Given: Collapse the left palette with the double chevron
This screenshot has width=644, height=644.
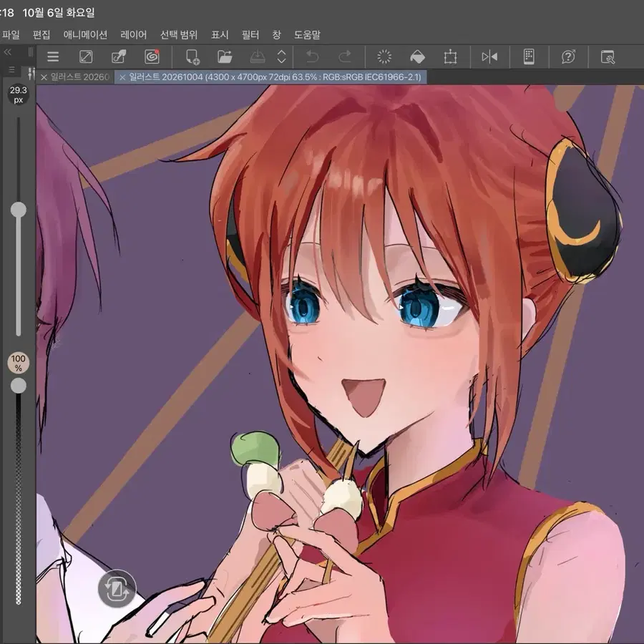Looking at the screenshot, I should 7,52.
